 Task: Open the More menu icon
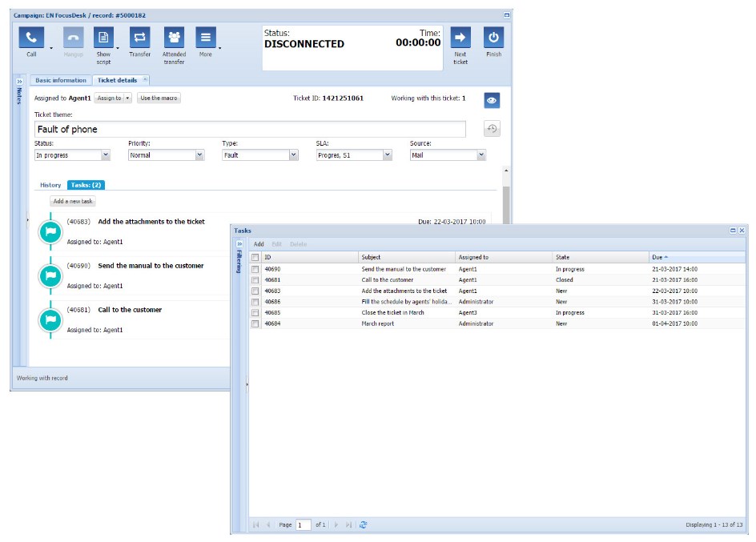pyautogui.click(x=206, y=38)
